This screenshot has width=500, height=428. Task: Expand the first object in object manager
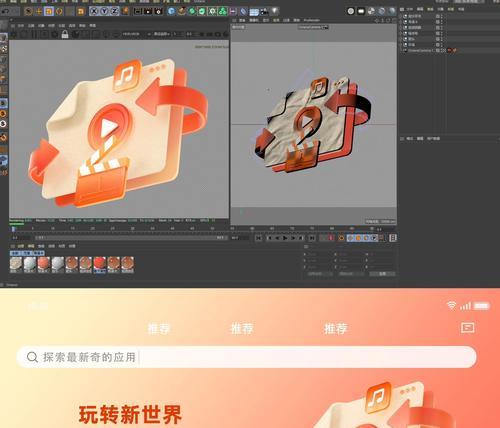[401, 16]
